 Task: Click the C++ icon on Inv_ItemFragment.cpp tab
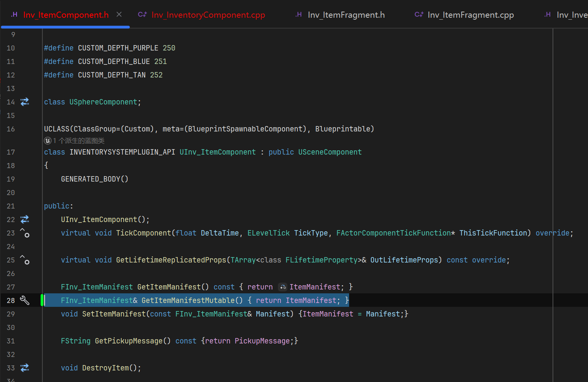(x=419, y=15)
